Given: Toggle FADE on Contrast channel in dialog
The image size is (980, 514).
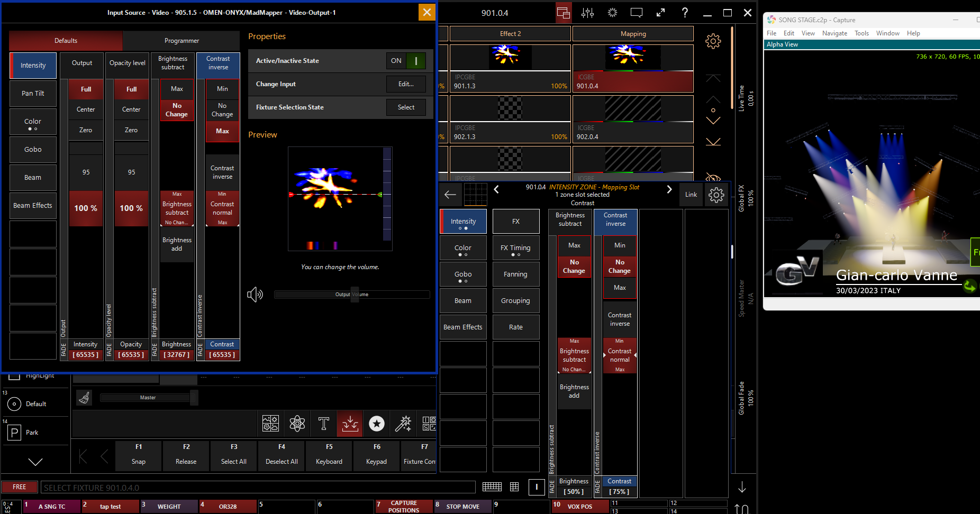Looking at the screenshot, I should [x=201, y=350].
